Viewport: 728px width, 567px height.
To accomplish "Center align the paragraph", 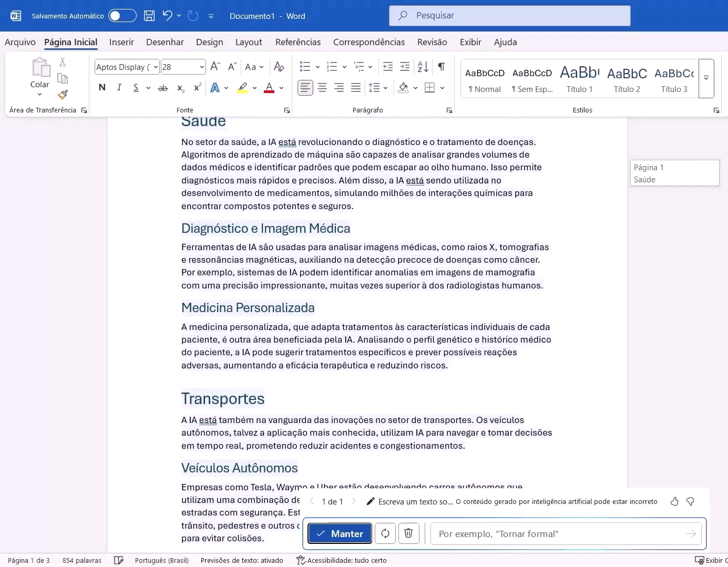I will tap(322, 88).
